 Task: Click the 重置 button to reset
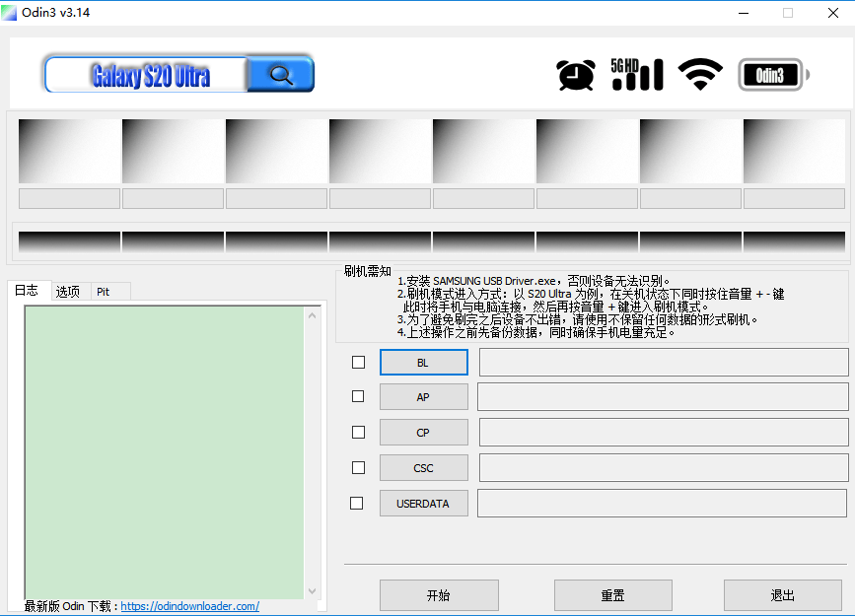(612, 594)
